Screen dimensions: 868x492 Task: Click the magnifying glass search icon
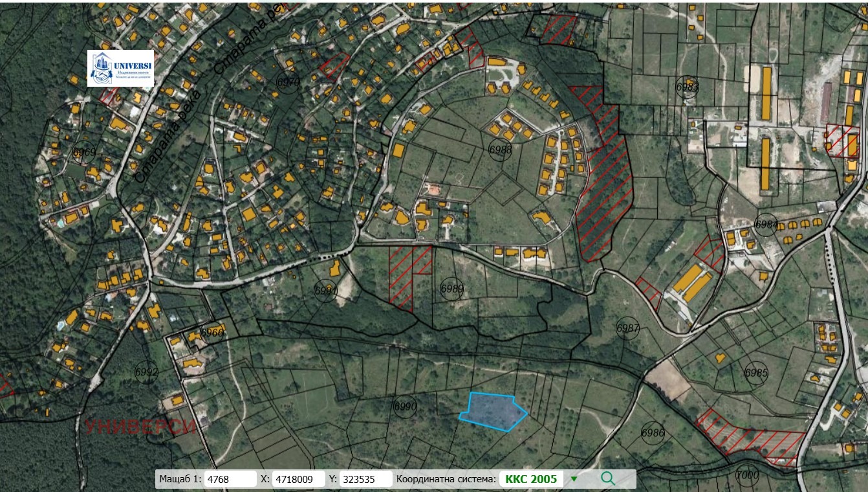[x=608, y=478]
